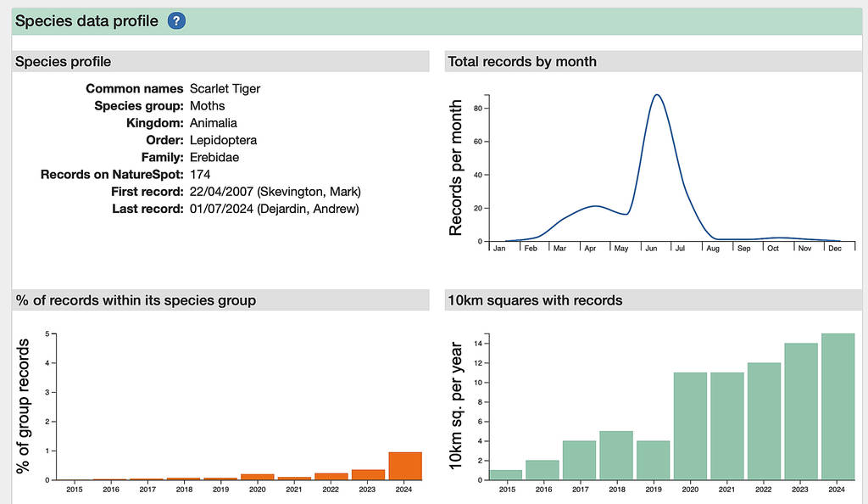
Task: Select the Total records by month header
Action: point(521,61)
